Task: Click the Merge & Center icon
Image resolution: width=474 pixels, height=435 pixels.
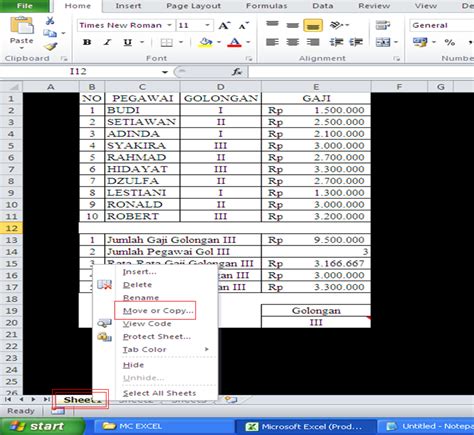Action: pos(382,42)
